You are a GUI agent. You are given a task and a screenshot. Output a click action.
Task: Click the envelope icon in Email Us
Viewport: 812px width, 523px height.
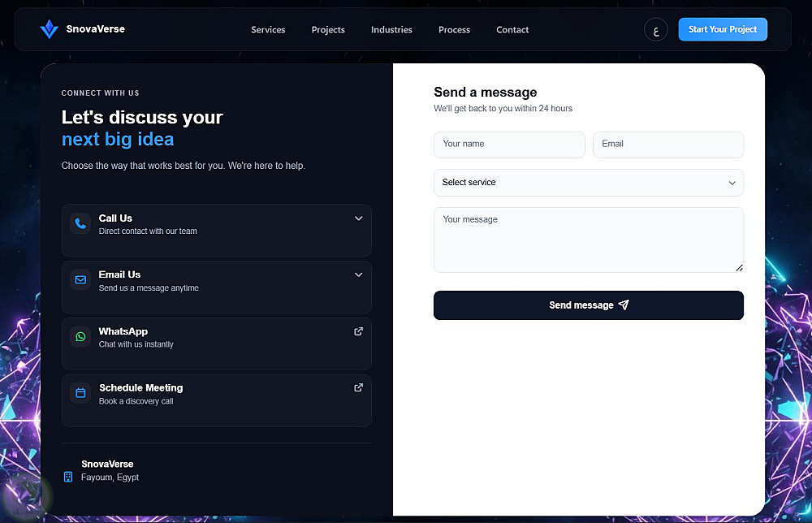(x=80, y=280)
